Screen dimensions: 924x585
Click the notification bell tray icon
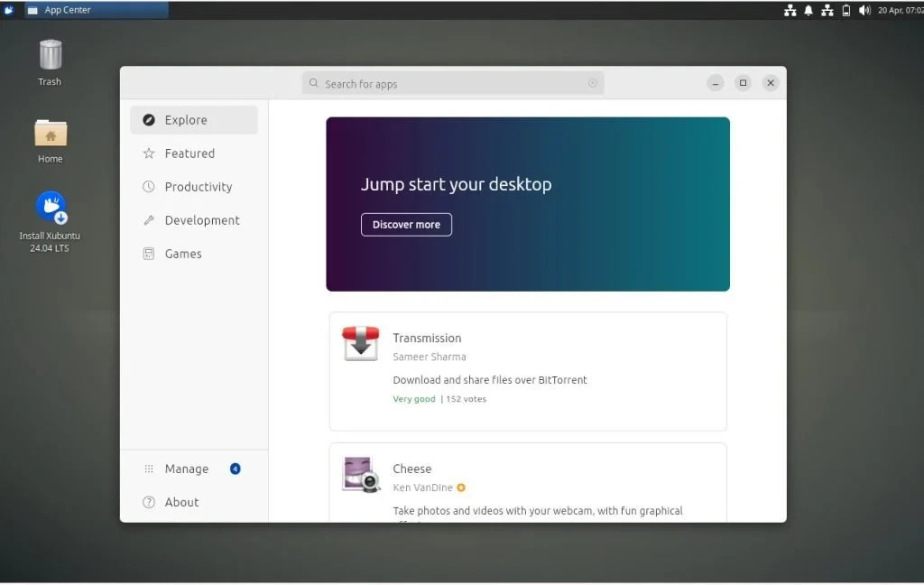click(x=808, y=10)
